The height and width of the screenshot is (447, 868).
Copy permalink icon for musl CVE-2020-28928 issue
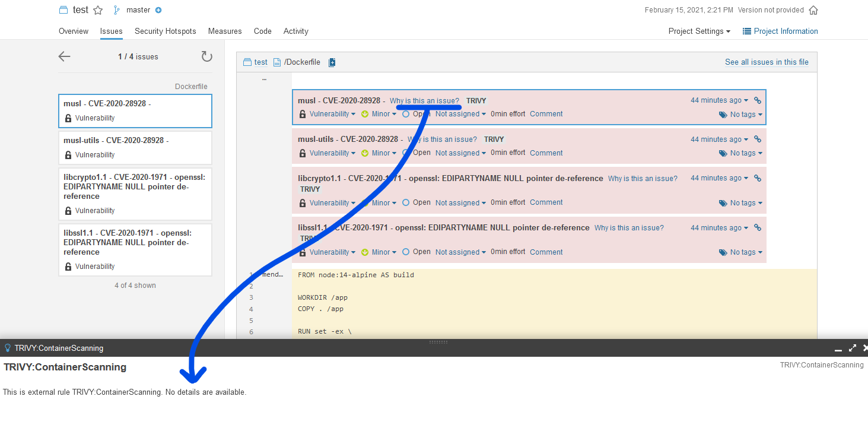tap(758, 100)
